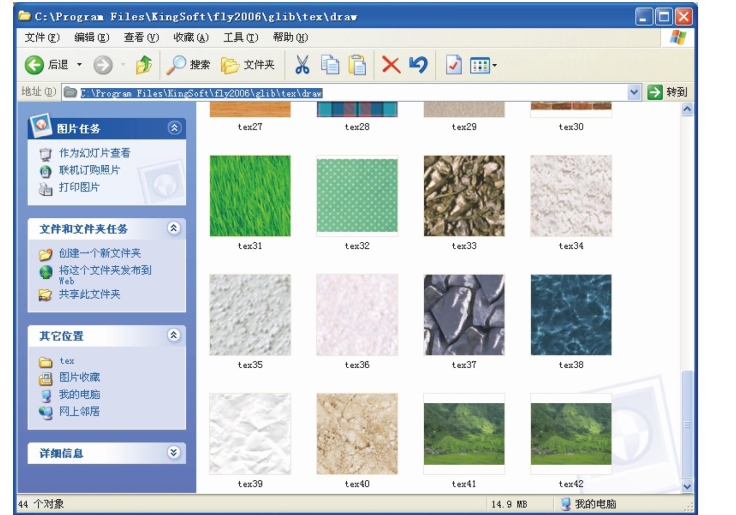Click the Cut scissors icon
Viewport: 736px width, 515px height.
tap(302, 65)
